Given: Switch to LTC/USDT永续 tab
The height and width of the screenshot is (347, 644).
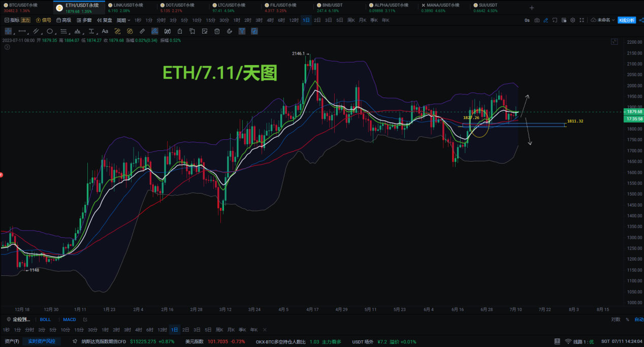Looking at the screenshot, I should coord(235,8).
